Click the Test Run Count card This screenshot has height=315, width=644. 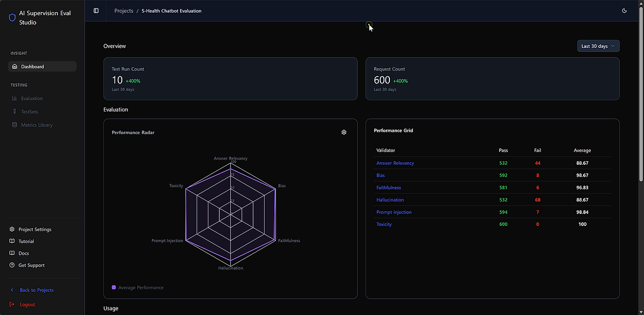tap(230, 78)
